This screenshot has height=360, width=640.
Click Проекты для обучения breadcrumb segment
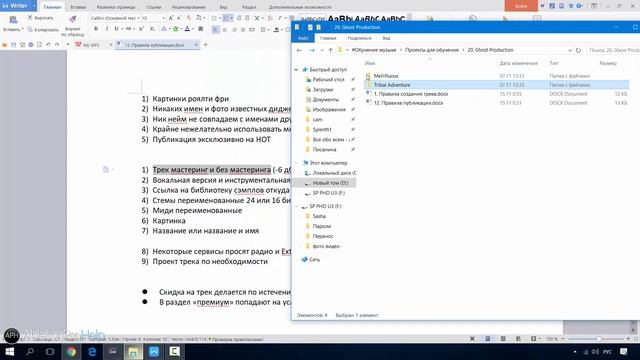(x=432, y=50)
